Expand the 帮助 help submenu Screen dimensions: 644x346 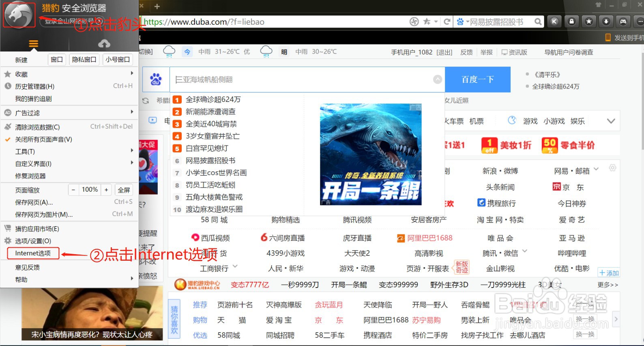click(69, 279)
